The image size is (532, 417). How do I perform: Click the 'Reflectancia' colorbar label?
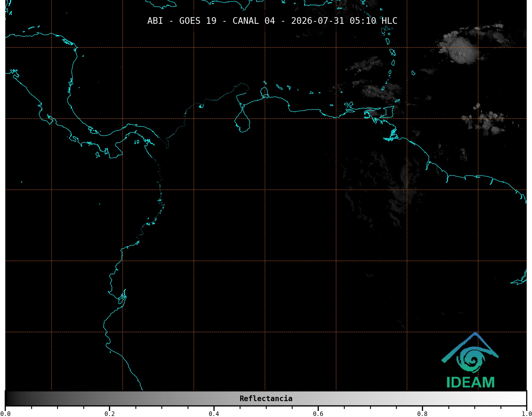266,398
